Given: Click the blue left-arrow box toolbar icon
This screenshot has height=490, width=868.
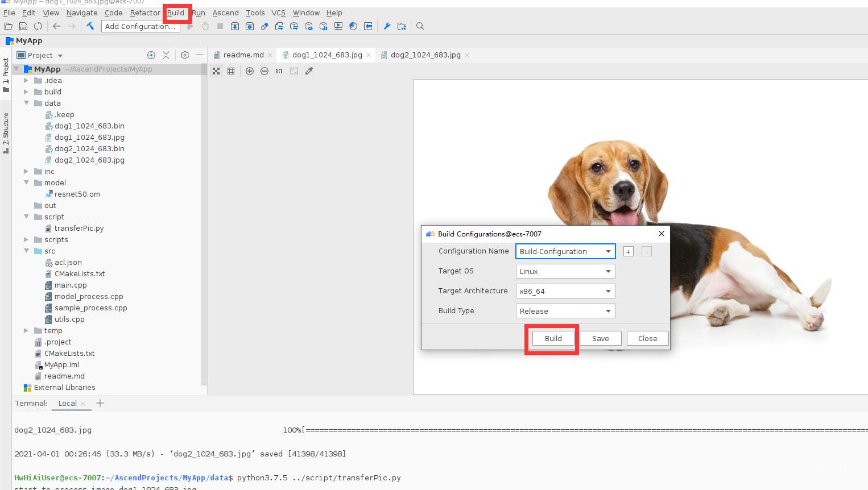Looking at the screenshot, I should point(368,26).
